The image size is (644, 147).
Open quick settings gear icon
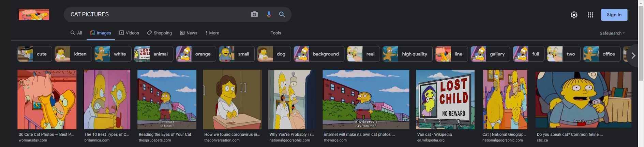tap(574, 15)
